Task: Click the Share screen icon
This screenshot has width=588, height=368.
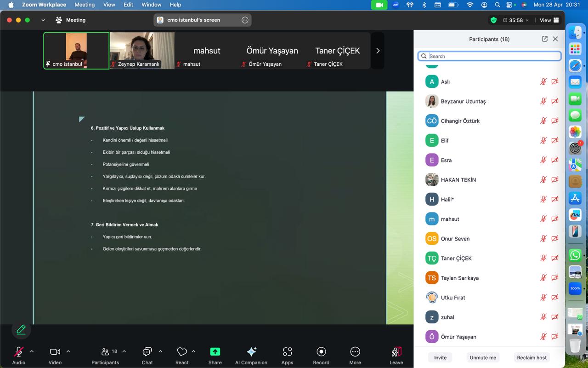Action: click(215, 352)
